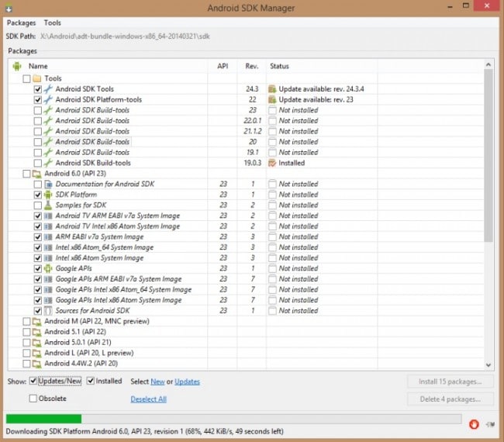Click the wrench icon for Android SDK Tools
Image resolution: width=504 pixels, height=442 pixels.
point(48,89)
